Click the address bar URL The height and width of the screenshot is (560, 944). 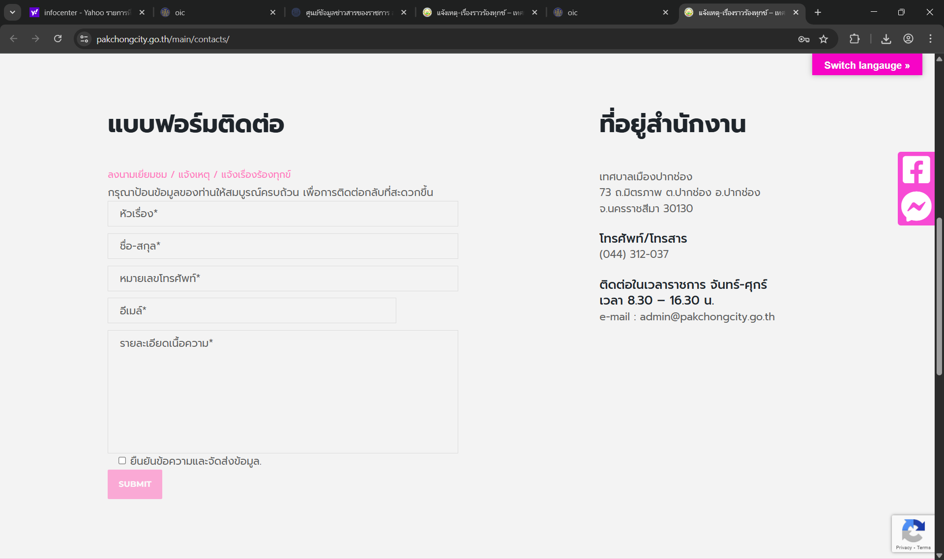click(163, 39)
